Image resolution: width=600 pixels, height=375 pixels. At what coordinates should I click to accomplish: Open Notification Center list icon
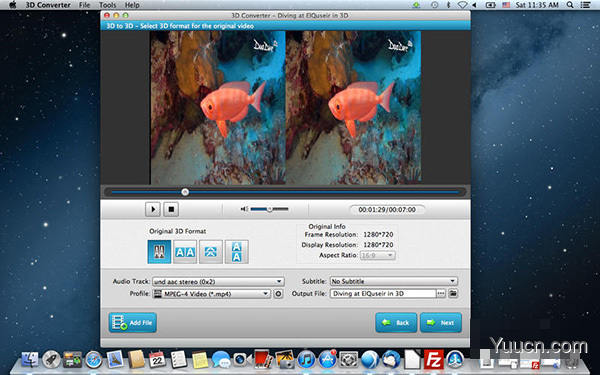tap(585, 5)
